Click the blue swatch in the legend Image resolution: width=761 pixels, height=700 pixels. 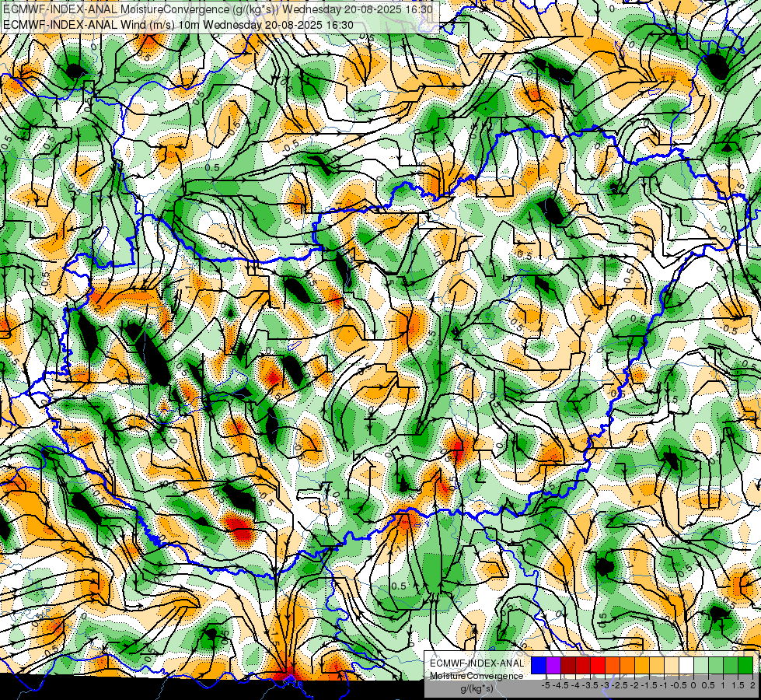[539, 666]
